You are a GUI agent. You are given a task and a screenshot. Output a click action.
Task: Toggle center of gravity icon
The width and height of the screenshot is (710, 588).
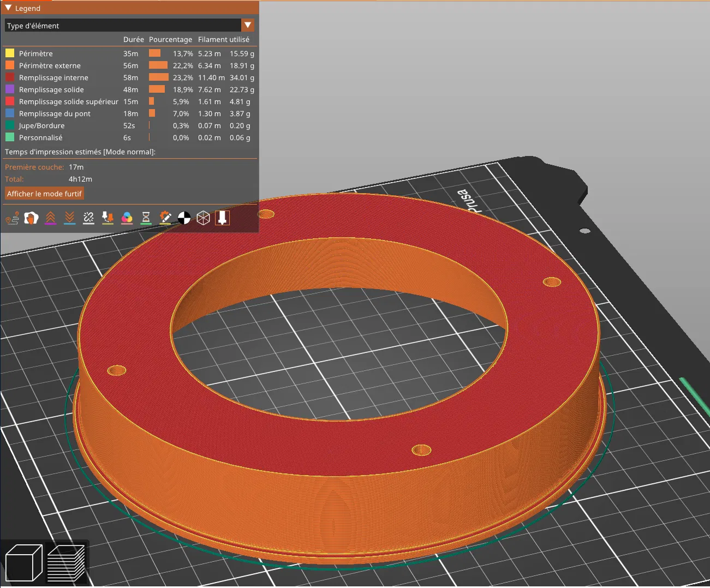point(184,218)
